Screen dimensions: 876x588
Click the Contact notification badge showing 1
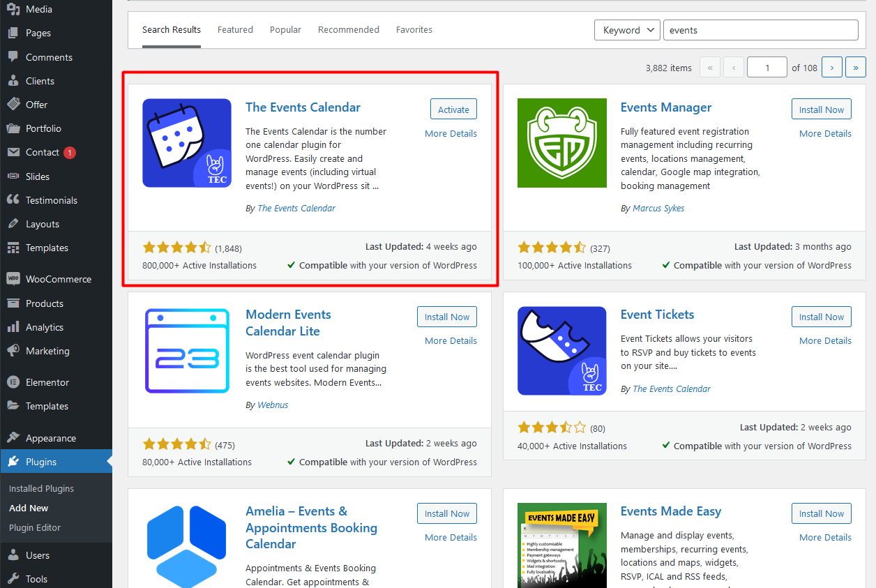pos(70,152)
